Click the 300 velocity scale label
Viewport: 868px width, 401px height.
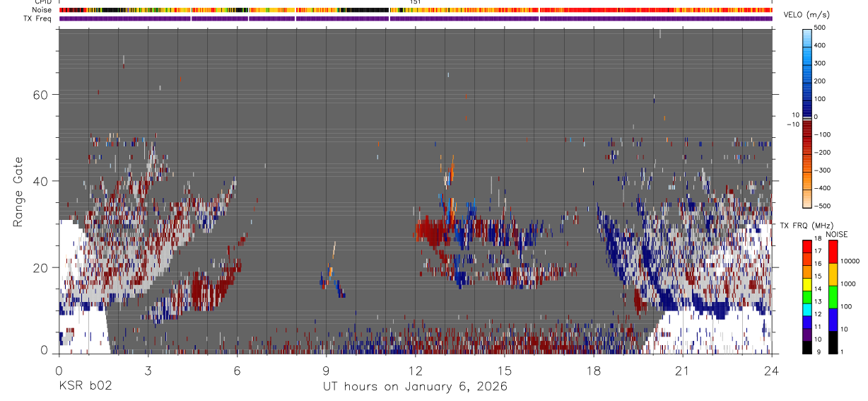(x=821, y=63)
